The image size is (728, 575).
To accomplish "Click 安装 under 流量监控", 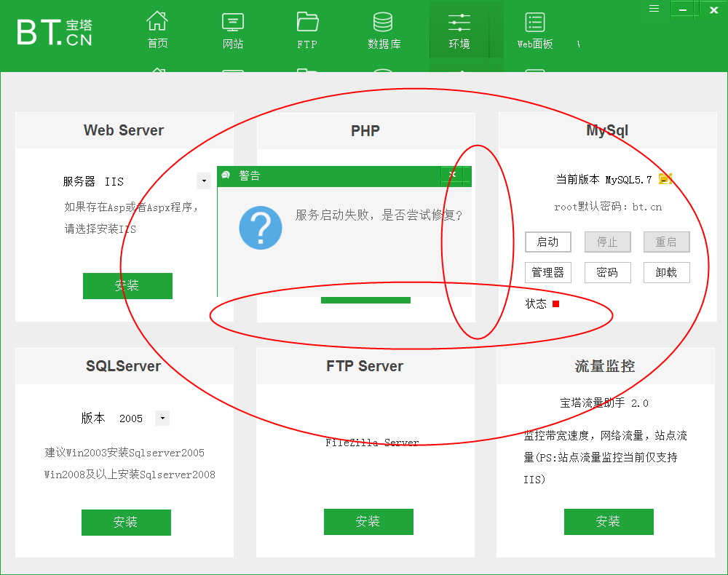I will click(609, 522).
